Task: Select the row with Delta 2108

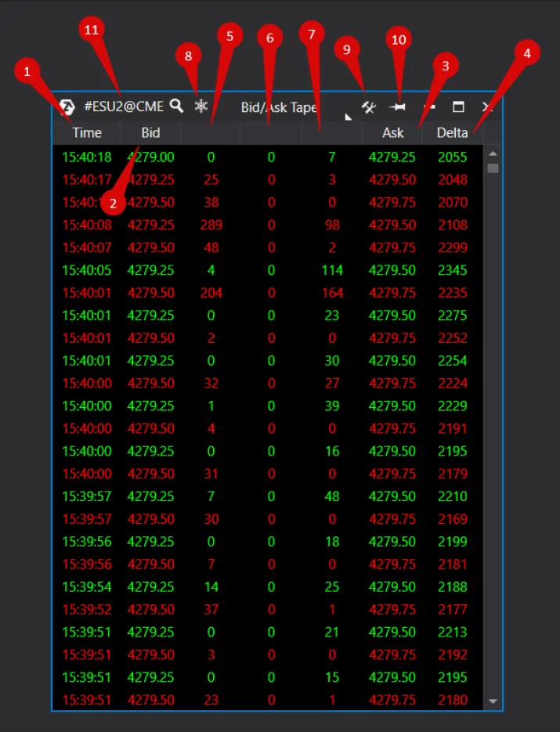Action: coord(266,225)
